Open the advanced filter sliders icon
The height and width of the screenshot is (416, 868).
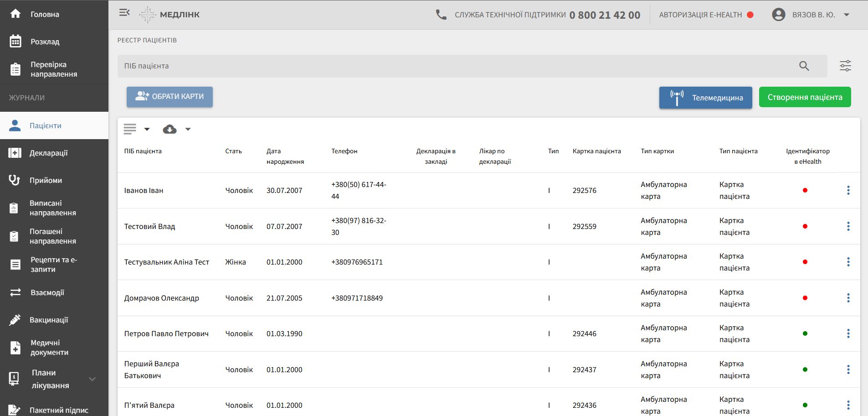tap(845, 66)
